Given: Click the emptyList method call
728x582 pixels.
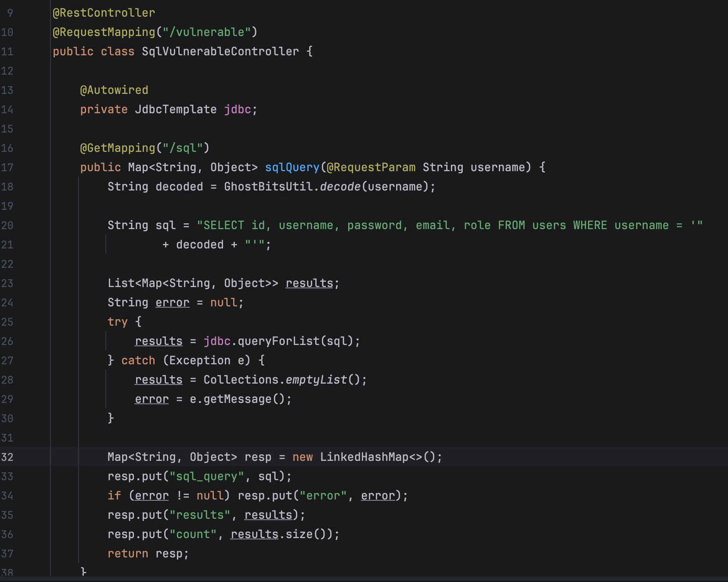Looking at the screenshot, I should [316, 380].
